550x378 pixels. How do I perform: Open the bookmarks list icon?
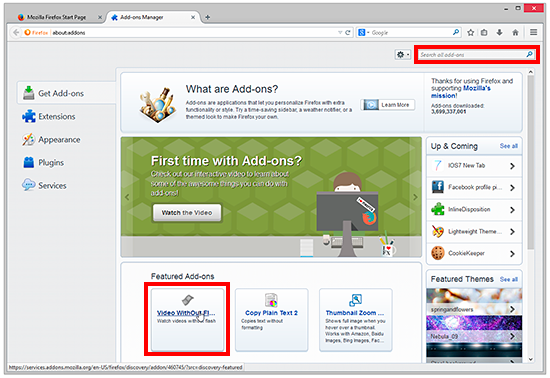click(484, 33)
